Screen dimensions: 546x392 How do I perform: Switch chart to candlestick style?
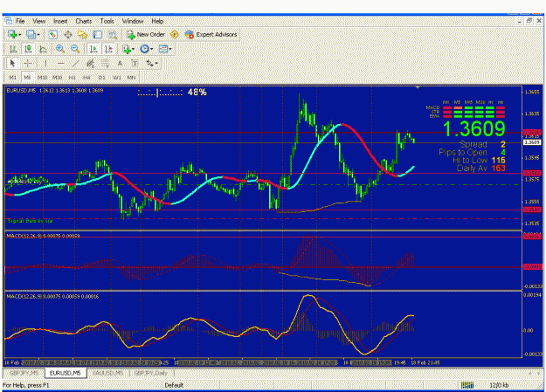[x=28, y=49]
